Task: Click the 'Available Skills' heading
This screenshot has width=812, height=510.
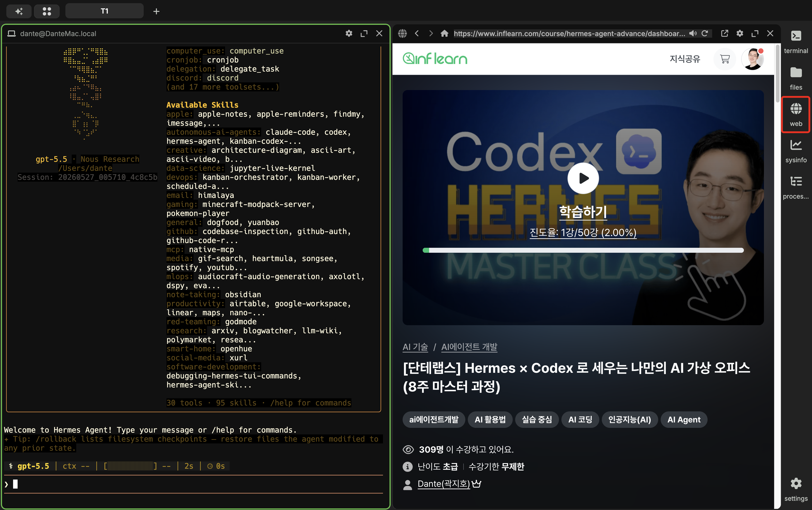Action: pos(202,105)
